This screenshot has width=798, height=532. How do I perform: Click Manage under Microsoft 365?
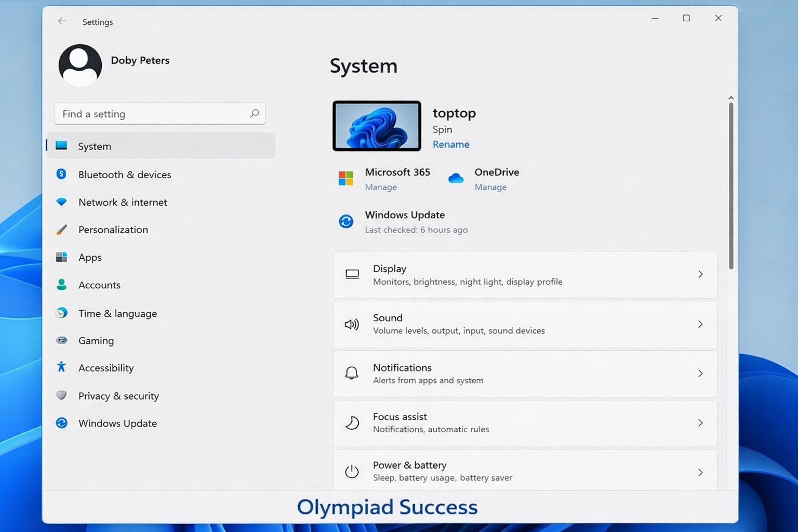point(381,187)
